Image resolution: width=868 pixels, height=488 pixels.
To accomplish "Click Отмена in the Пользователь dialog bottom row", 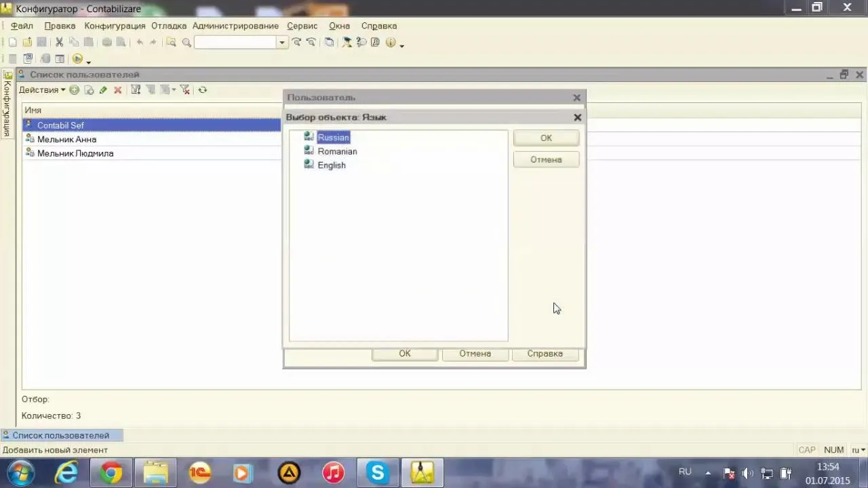I will point(475,354).
